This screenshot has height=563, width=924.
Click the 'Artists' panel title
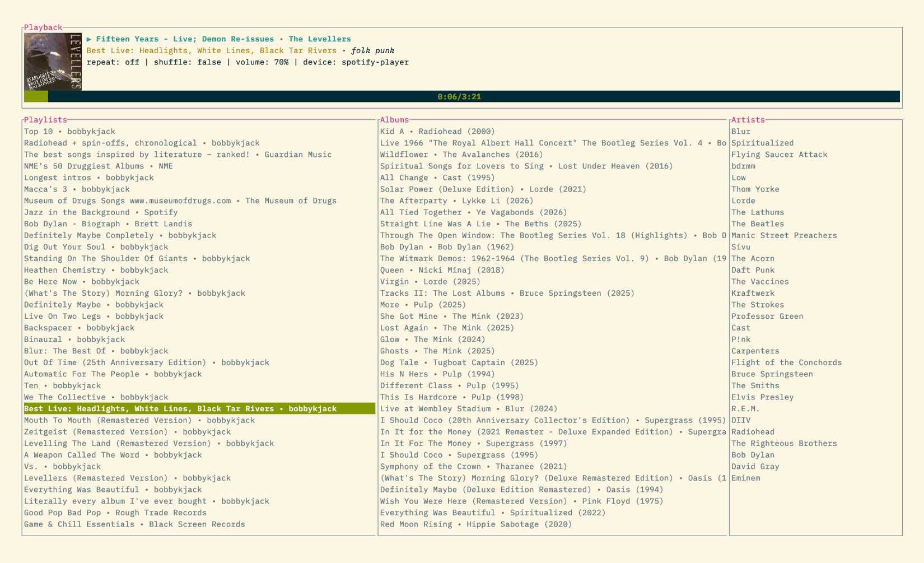coord(748,120)
